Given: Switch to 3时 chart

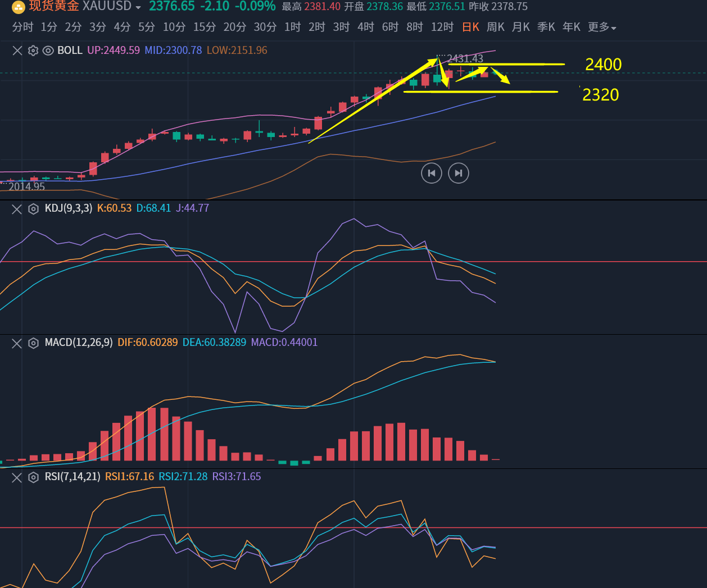Looking at the screenshot, I should 341,27.
